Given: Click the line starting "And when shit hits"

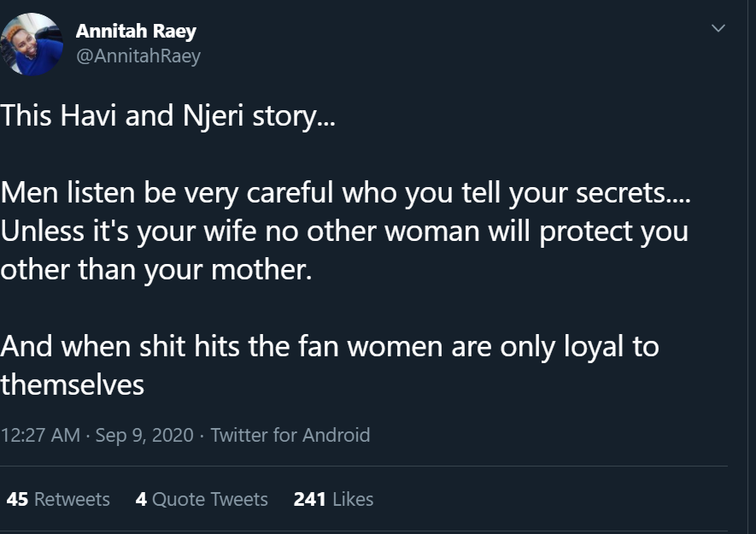Looking at the screenshot, I should [x=330, y=346].
